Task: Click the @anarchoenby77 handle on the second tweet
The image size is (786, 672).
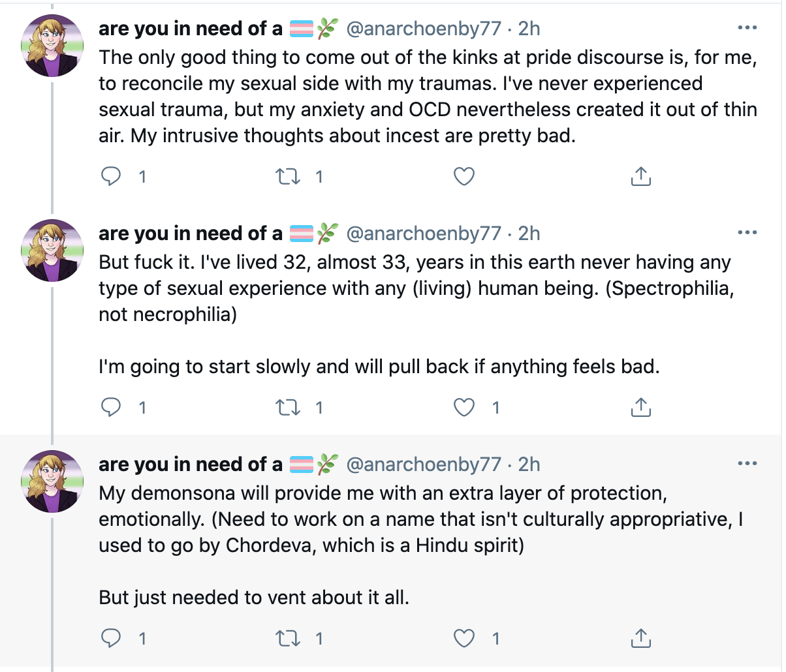Action: [423, 233]
